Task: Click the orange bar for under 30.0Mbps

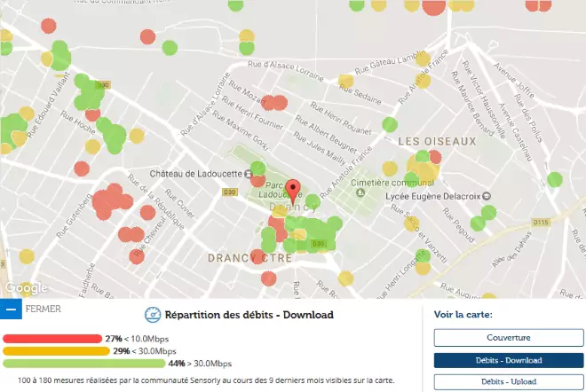Action: (56, 351)
